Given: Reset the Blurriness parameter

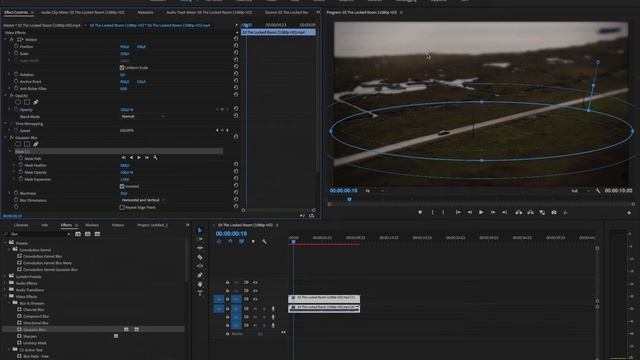Looking at the screenshot, I should tap(236, 193).
